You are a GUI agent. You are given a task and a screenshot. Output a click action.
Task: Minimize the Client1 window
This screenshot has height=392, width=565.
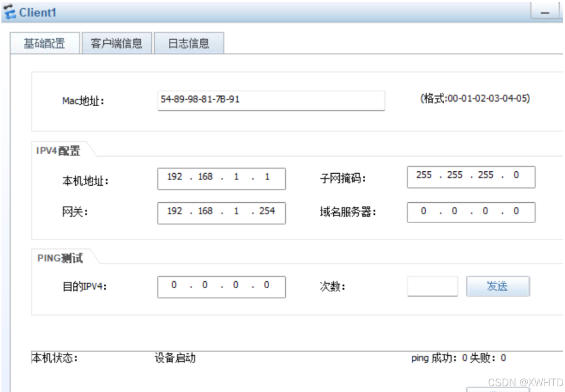coord(545,12)
